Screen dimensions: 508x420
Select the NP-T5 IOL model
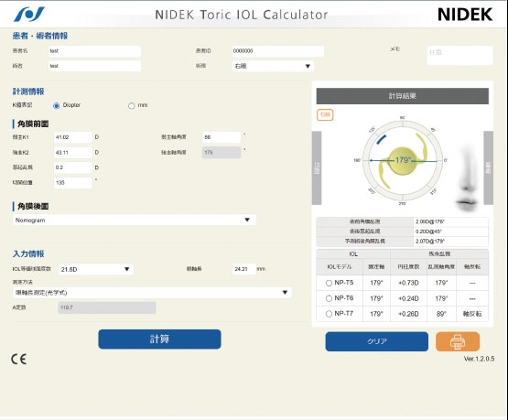click(x=329, y=283)
